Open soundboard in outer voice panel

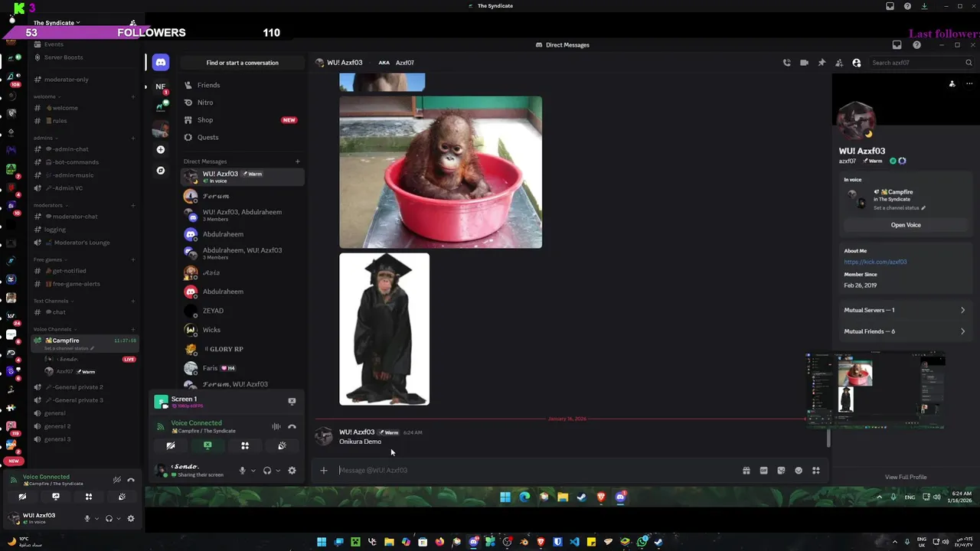click(122, 497)
